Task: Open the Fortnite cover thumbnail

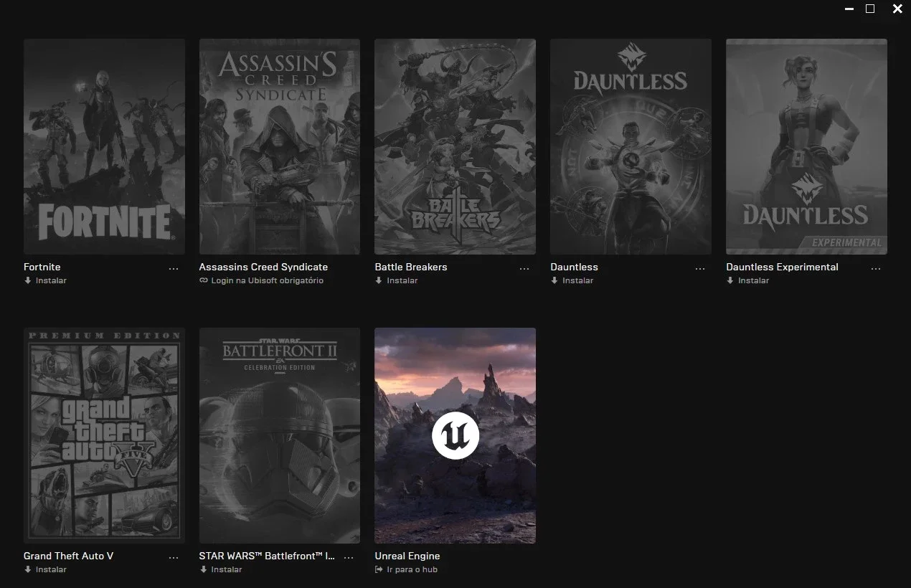Action: coord(104,146)
